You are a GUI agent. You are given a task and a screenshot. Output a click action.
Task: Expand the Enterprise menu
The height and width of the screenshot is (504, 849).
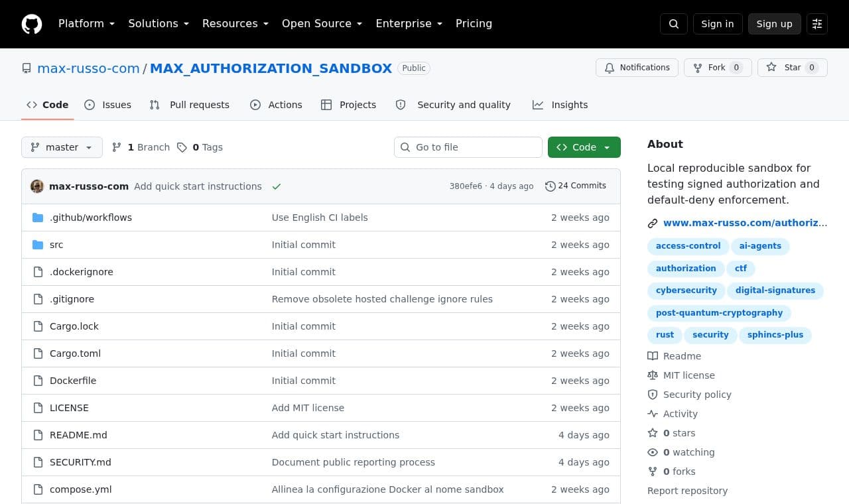(409, 24)
